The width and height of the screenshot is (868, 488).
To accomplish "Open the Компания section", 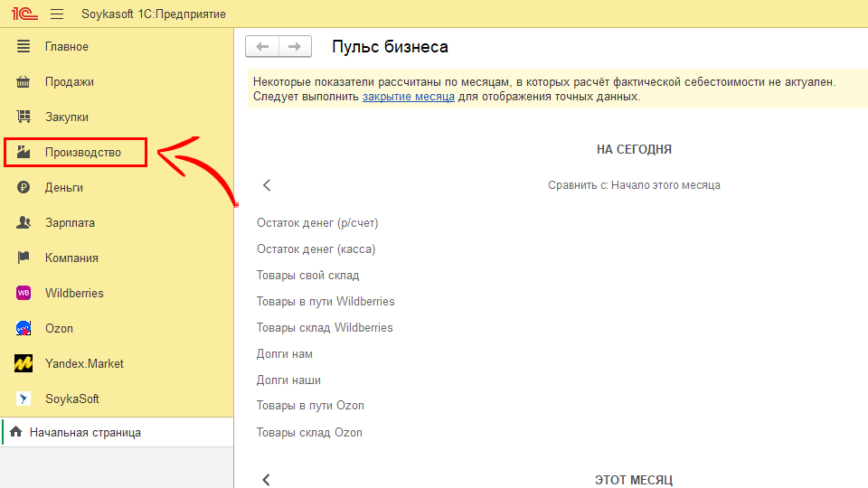I will [71, 258].
